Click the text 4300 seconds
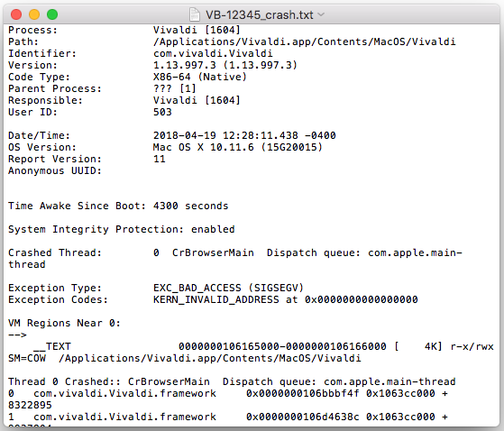 click(190, 206)
